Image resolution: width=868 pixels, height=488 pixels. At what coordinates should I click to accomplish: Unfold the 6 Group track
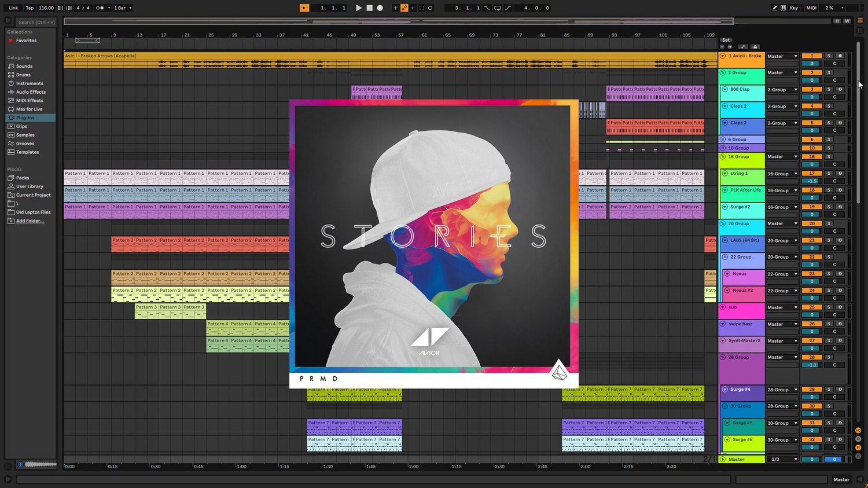(723, 140)
